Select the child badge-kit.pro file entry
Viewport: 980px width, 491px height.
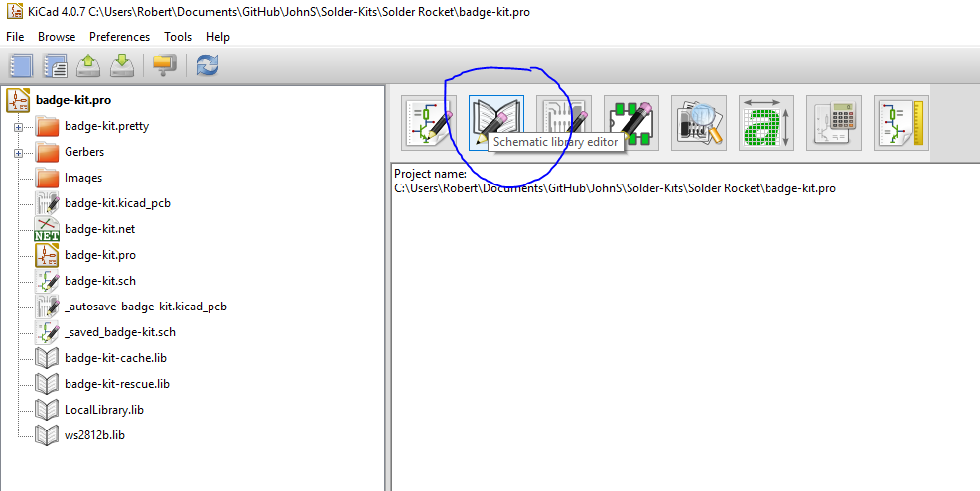click(x=100, y=255)
